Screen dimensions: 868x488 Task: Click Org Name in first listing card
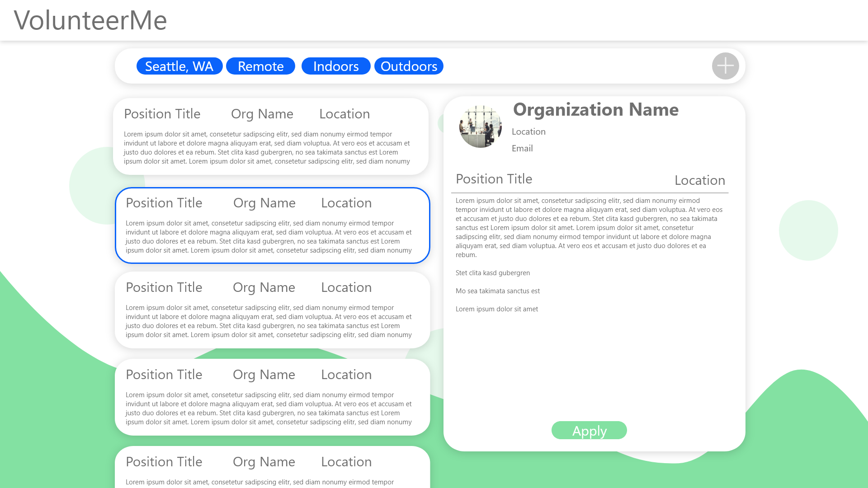[x=262, y=114]
